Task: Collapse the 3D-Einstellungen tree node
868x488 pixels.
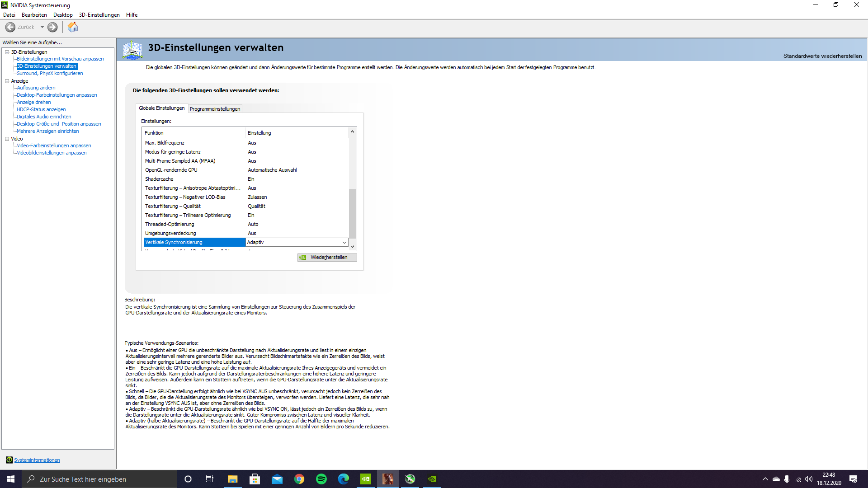Action: click(7, 52)
